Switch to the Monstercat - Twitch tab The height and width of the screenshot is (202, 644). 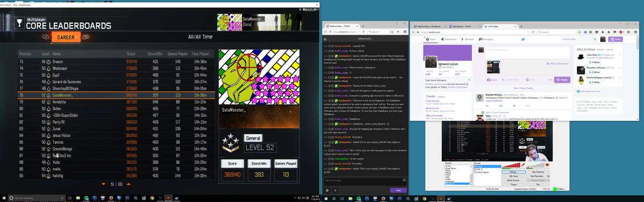coord(465,26)
